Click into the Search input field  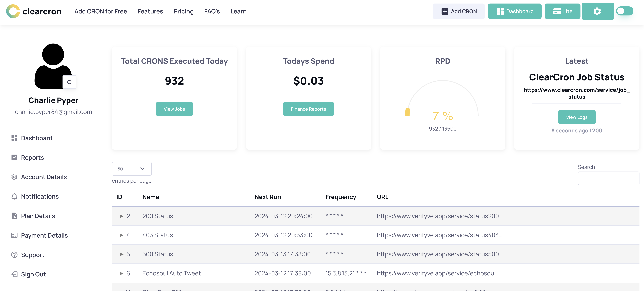[x=608, y=178]
